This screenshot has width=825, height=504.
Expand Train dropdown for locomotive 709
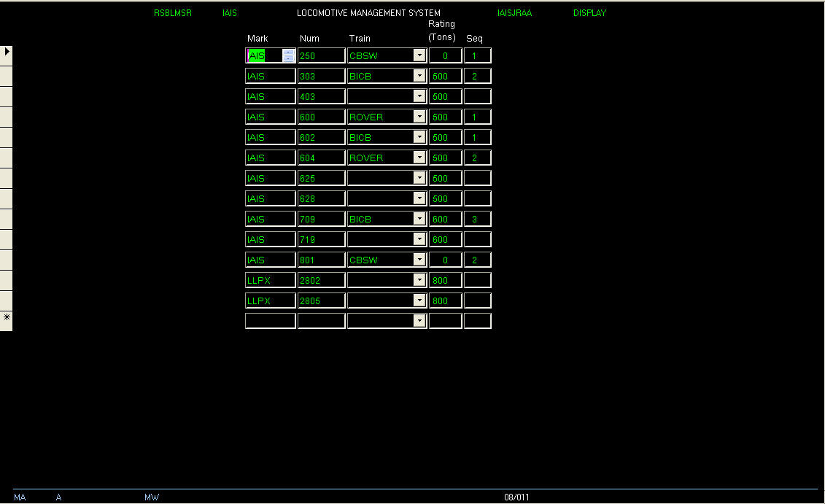point(419,219)
